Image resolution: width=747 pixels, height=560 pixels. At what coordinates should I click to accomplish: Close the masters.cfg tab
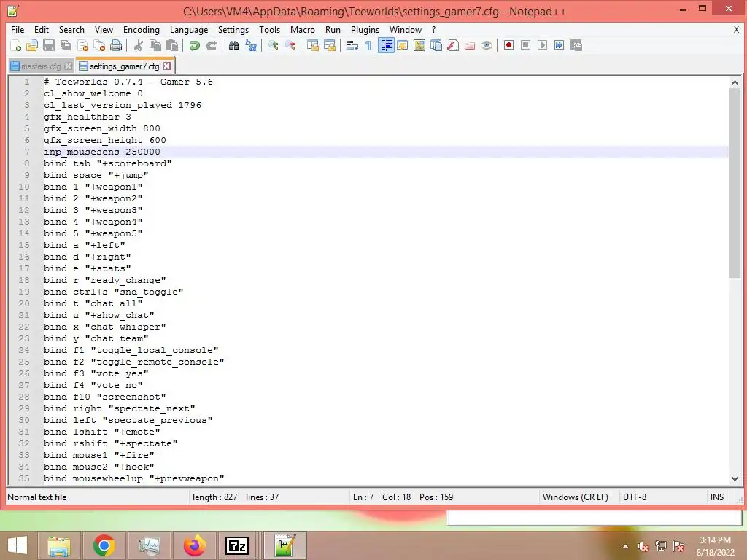pyautogui.click(x=68, y=66)
